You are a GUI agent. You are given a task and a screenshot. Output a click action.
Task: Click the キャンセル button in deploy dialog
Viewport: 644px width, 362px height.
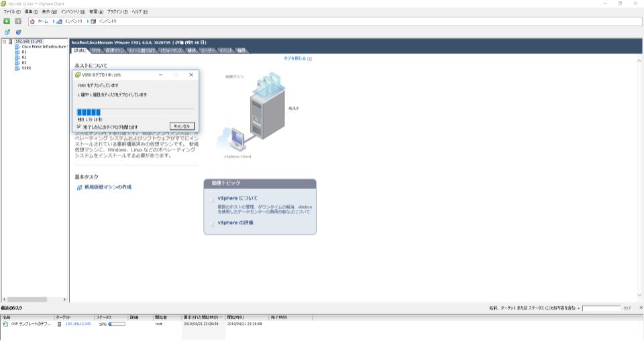pos(182,127)
